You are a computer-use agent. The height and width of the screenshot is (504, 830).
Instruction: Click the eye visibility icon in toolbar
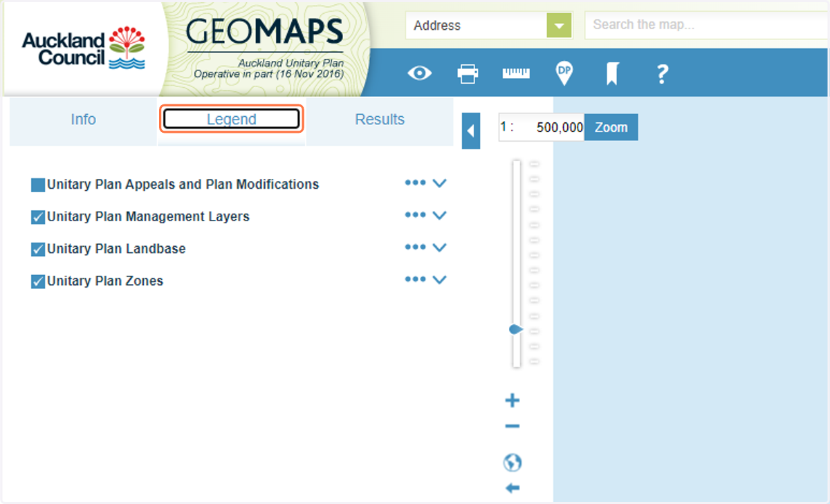click(x=420, y=73)
